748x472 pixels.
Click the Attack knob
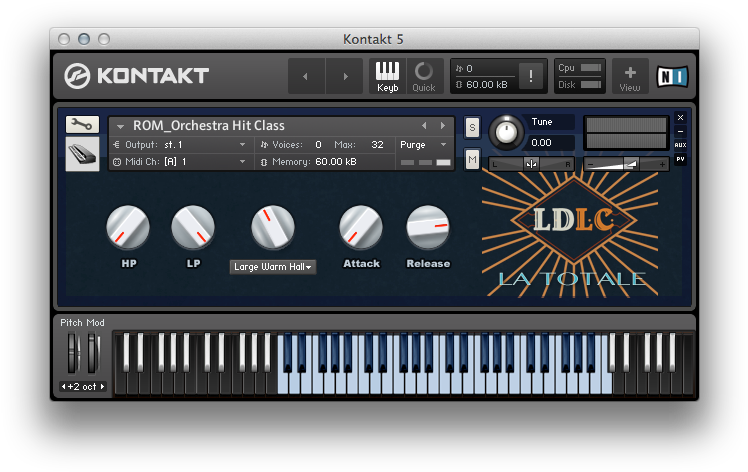point(361,227)
